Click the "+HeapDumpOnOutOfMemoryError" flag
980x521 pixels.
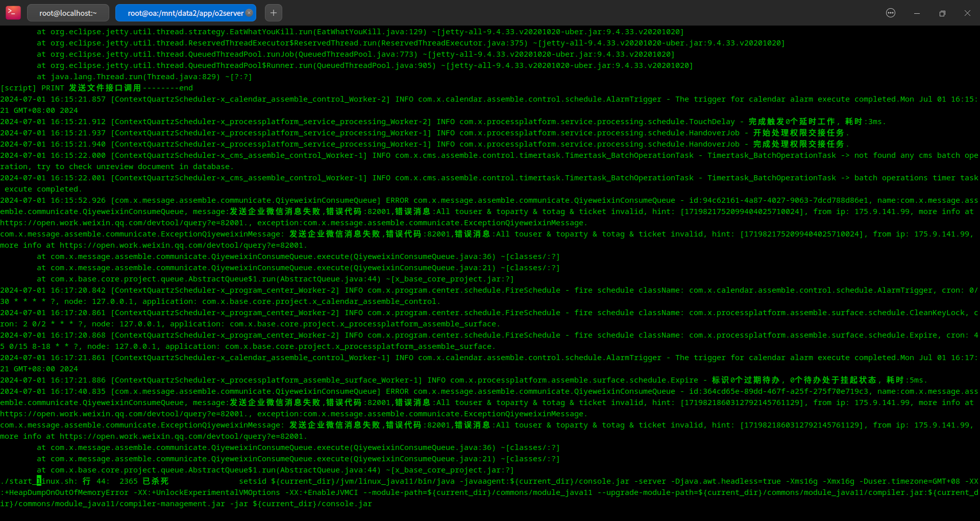(x=66, y=492)
